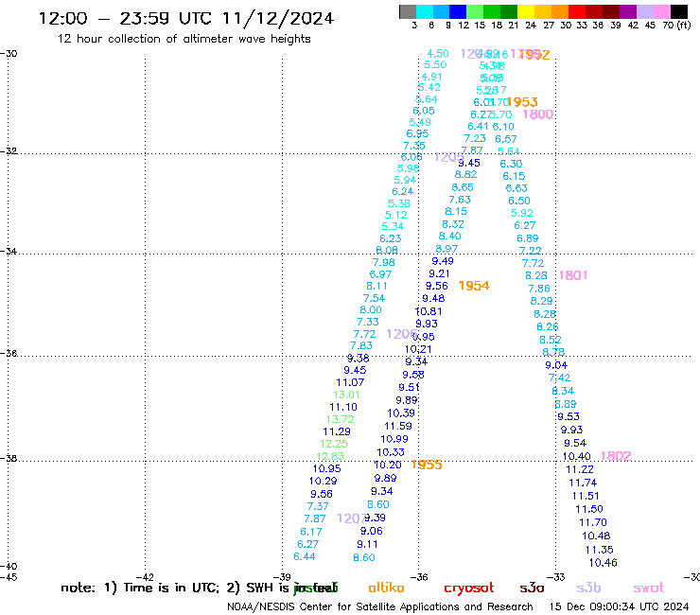The image size is (700, 615).
Task: Click the latitude axis label -34
Action: (9, 251)
